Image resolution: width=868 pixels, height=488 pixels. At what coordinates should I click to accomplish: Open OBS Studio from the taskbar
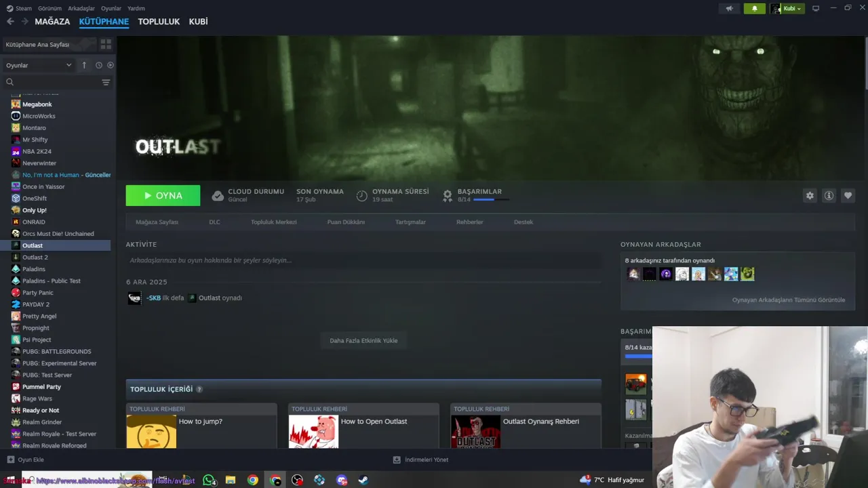pyautogui.click(x=297, y=480)
